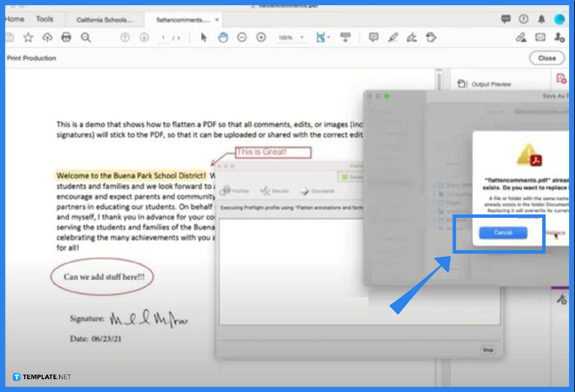
Task: Close the Print Production toolbar
Action: click(x=547, y=58)
